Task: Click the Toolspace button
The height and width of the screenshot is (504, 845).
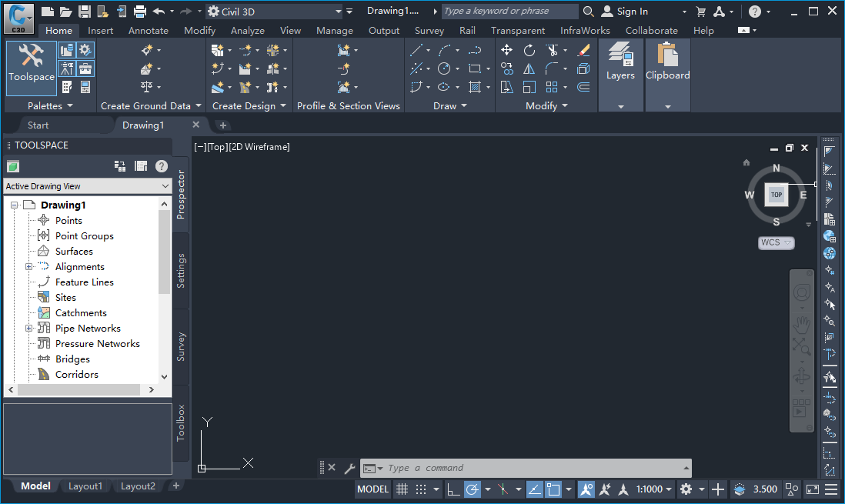Action: (30, 68)
